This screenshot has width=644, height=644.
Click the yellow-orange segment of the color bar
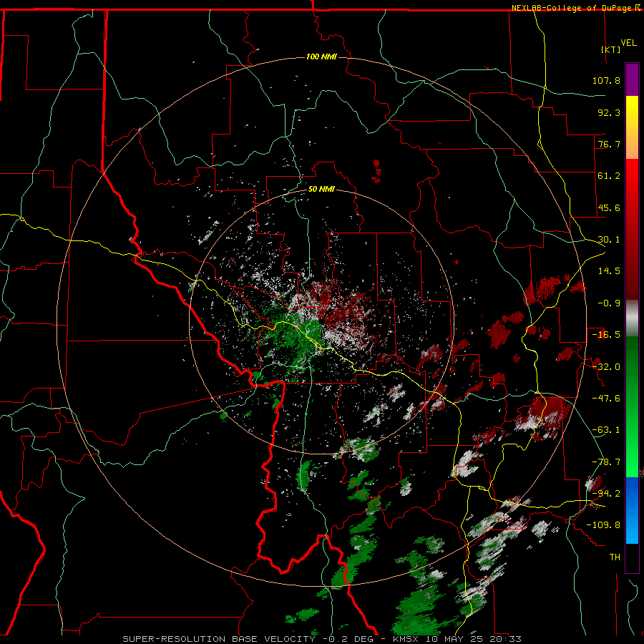pos(632,127)
